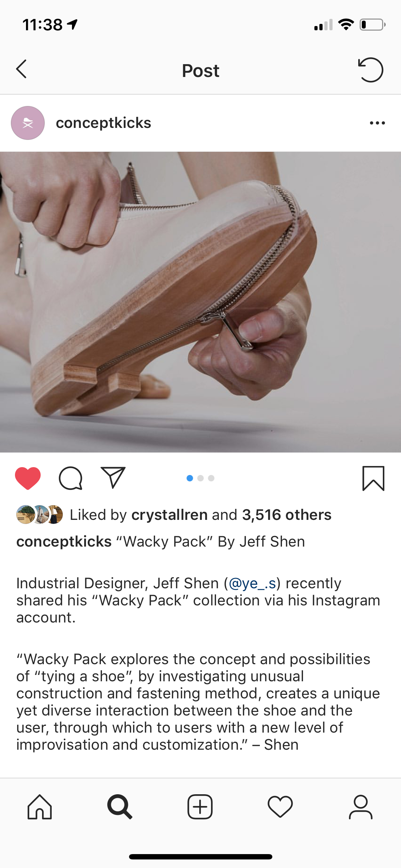Jump to third carousel dot
401x868 pixels.
click(x=211, y=478)
